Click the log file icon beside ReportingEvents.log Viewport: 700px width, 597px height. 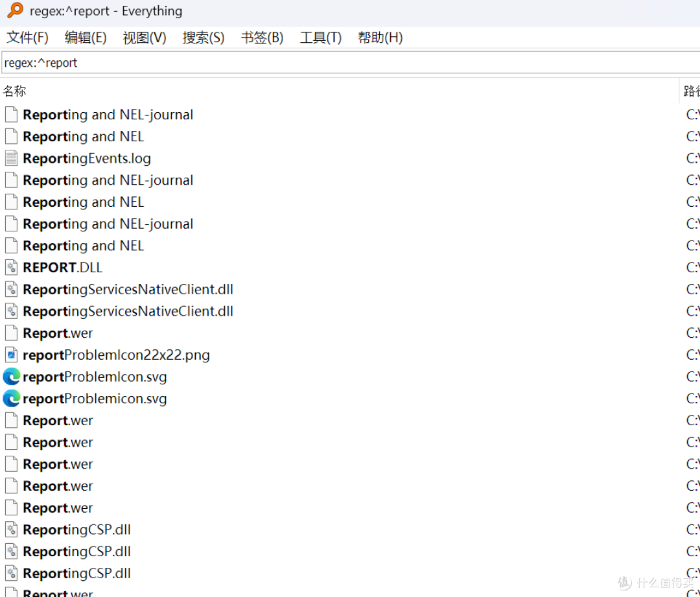point(11,158)
